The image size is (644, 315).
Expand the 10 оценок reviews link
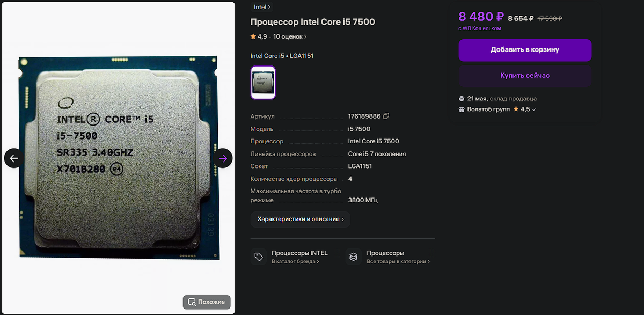pyautogui.click(x=290, y=37)
